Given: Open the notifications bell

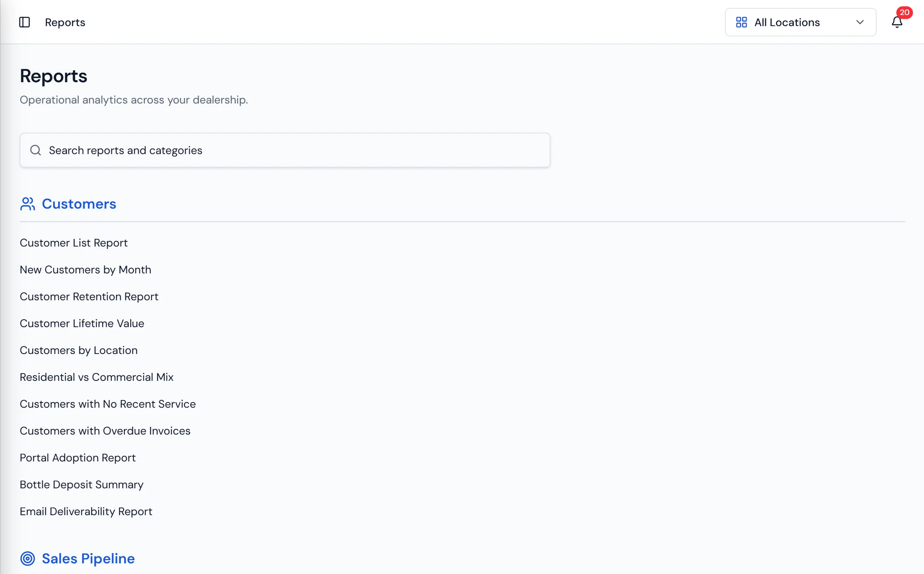Looking at the screenshot, I should coord(897,22).
